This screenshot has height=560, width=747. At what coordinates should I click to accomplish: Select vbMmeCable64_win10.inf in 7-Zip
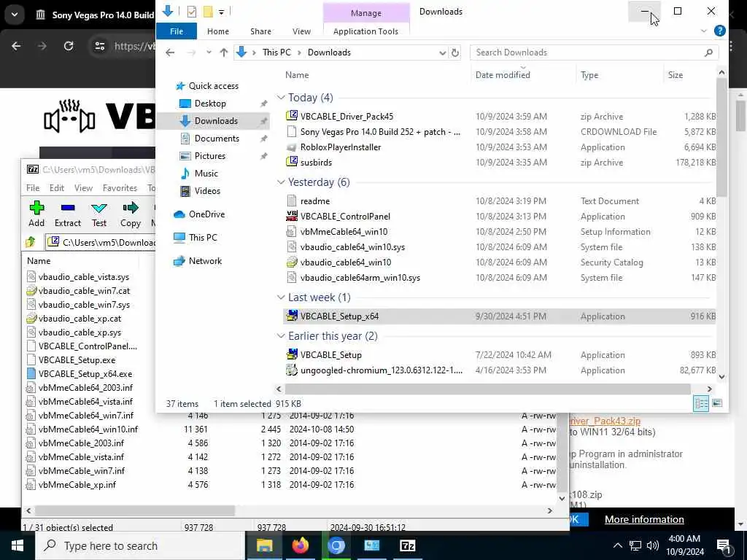coord(88,429)
